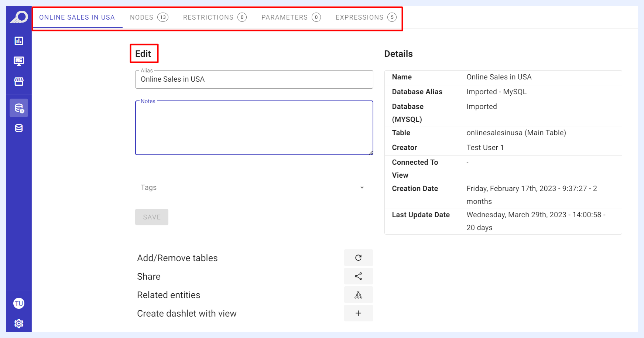Click the Save button

pos(152,217)
